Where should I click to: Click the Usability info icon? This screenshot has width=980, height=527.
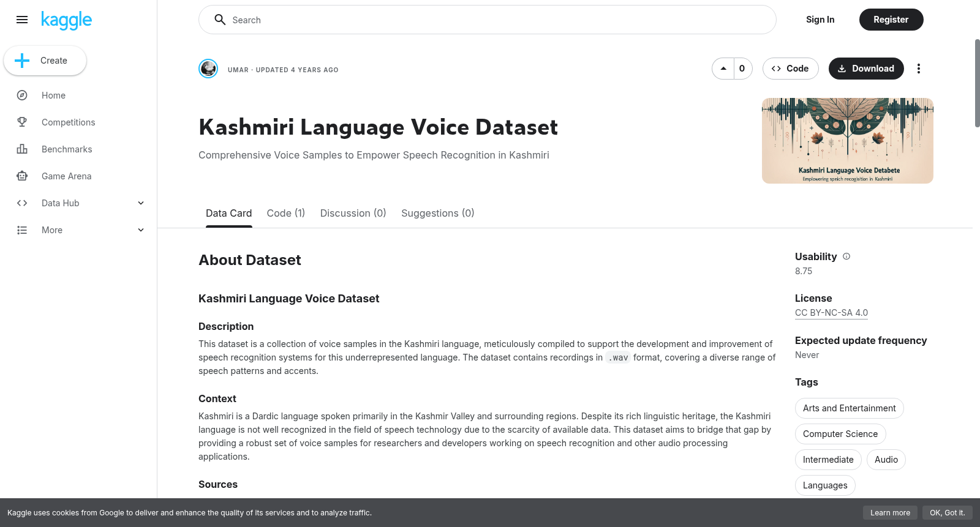click(846, 256)
